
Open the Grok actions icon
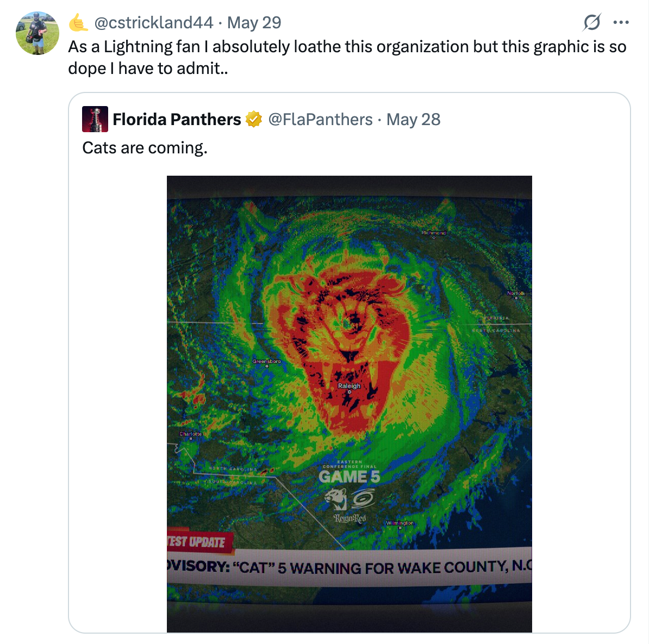pos(591,23)
